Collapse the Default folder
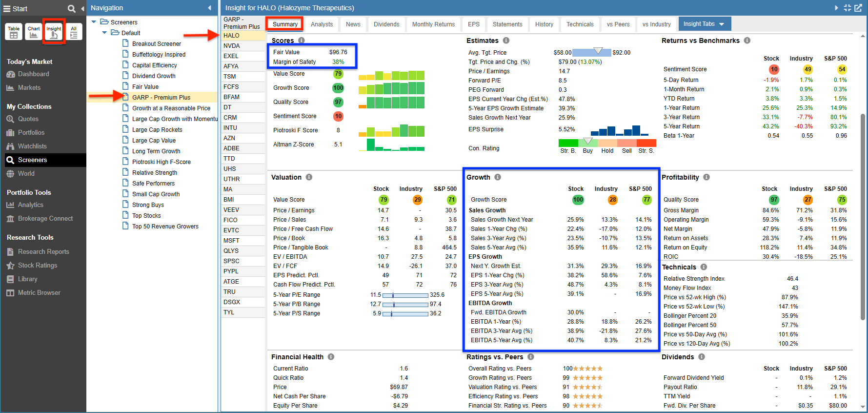 coord(104,33)
